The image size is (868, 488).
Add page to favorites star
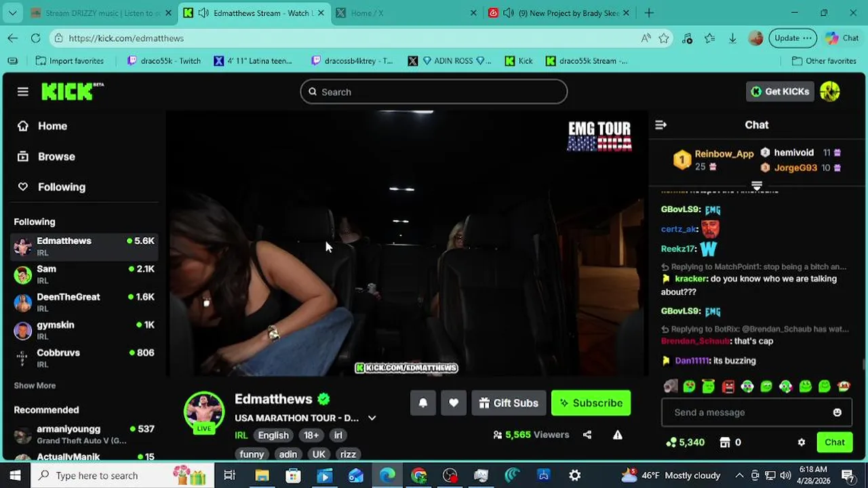pyautogui.click(x=665, y=38)
